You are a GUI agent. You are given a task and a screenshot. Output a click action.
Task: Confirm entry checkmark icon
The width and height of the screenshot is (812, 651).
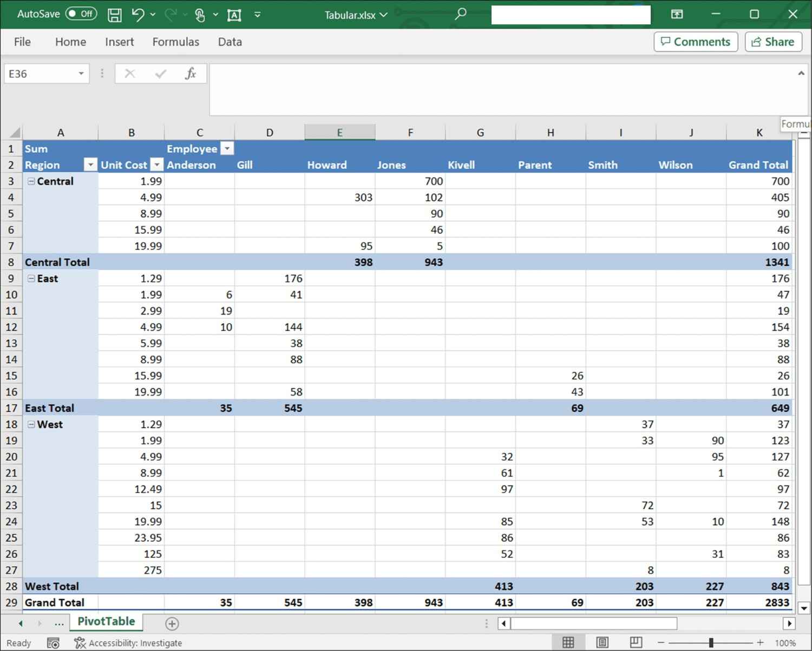point(160,74)
